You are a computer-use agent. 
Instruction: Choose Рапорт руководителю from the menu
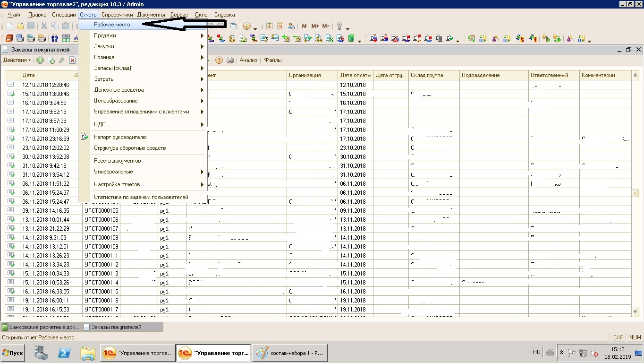120,137
